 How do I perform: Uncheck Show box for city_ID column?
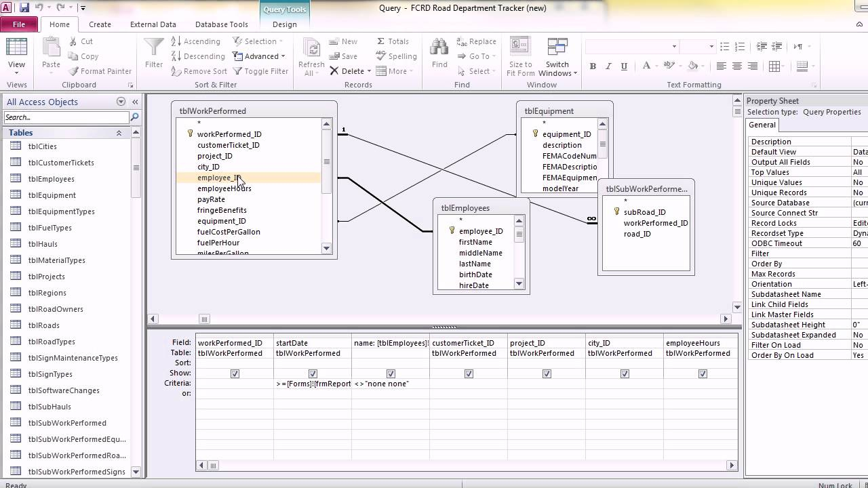click(625, 373)
